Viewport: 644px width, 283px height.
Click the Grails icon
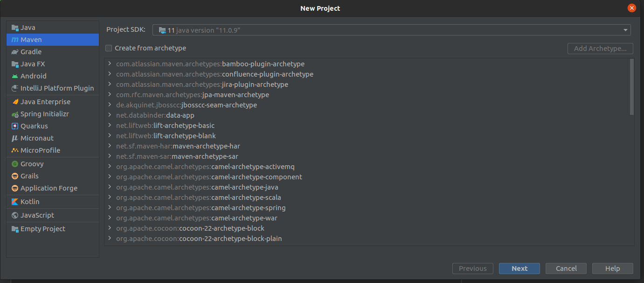pyautogui.click(x=15, y=176)
